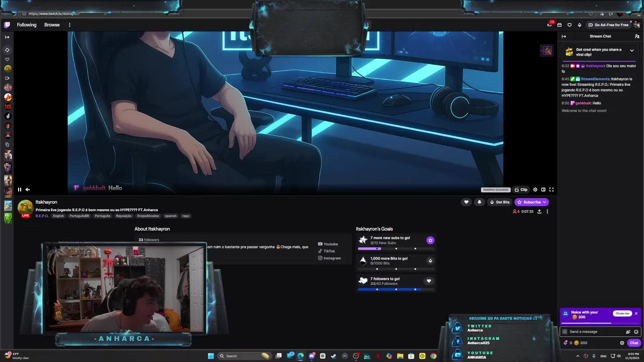Click the Windows taskbar Search box
This screenshot has width=644, height=362.
(x=244, y=356)
